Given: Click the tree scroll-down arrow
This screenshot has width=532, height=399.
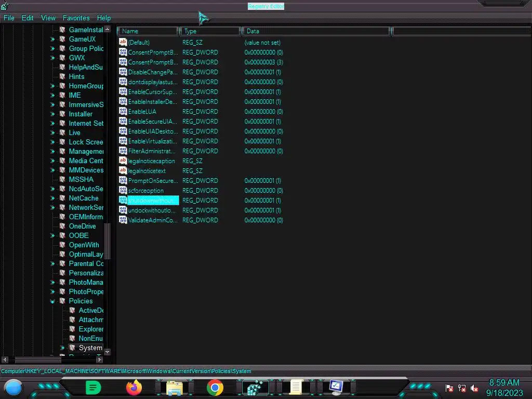Looking at the screenshot, I should [x=107, y=352].
